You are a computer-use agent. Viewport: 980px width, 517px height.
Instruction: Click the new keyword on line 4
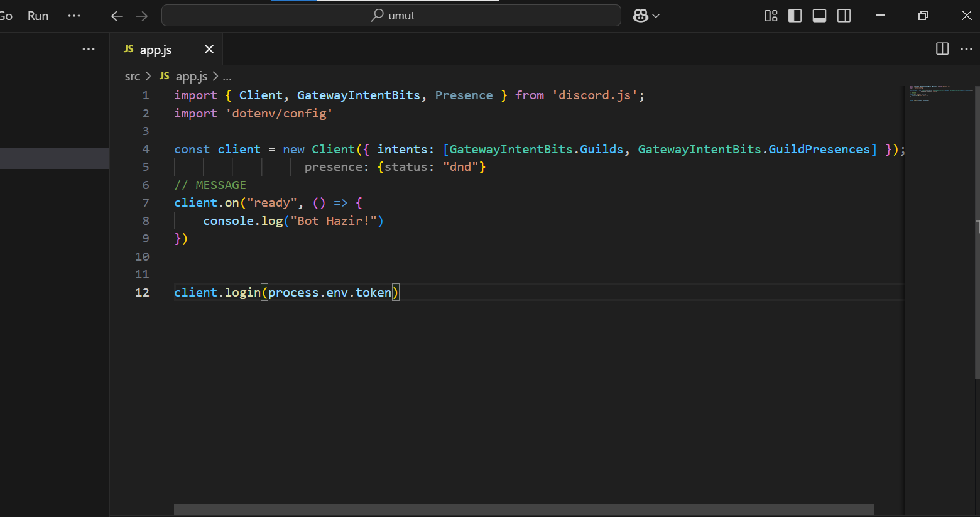coord(293,150)
